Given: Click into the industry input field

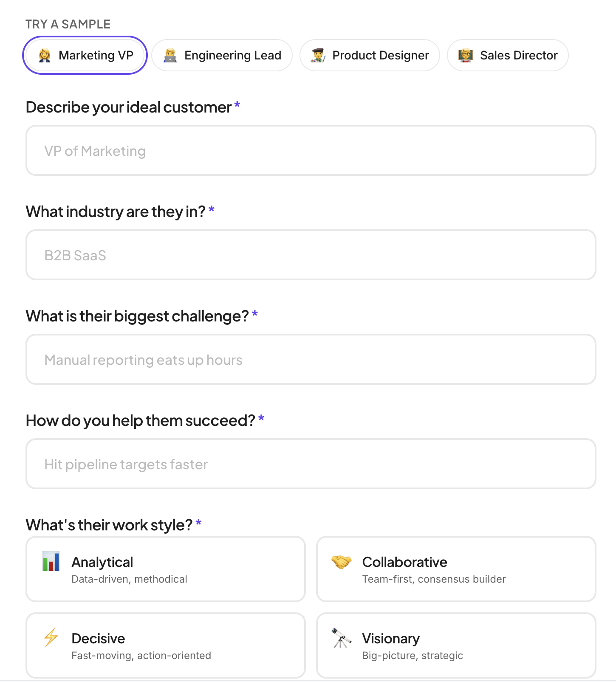Looking at the screenshot, I should pyautogui.click(x=311, y=255).
